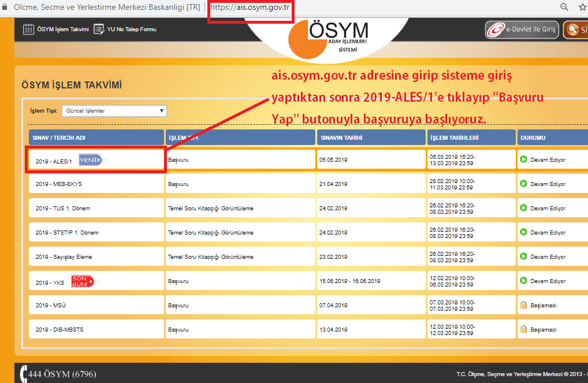The width and height of the screenshot is (588, 383).
Task: Click the green status icon for 2019 - ALES/1
Action: [x=523, y=159]
